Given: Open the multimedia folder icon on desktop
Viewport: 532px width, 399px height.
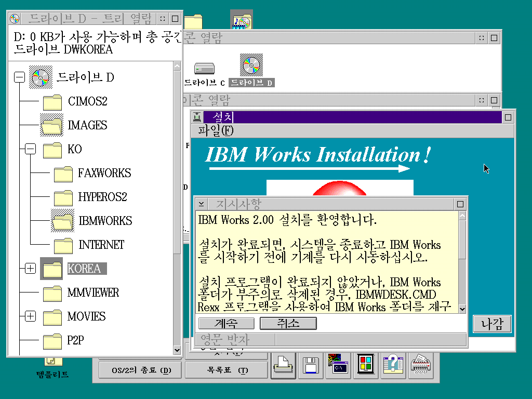Looking at the screenshot, I should pyautogui.click(x=241, y=20).
